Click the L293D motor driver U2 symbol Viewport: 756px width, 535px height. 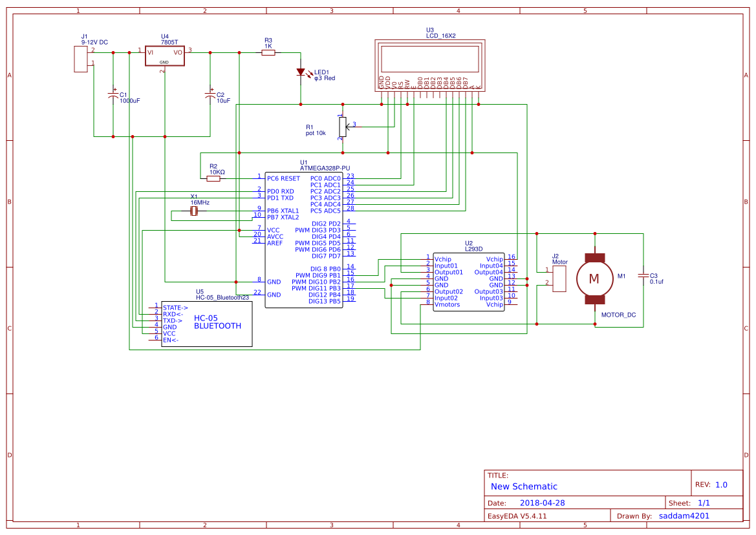tap(470, 281)
